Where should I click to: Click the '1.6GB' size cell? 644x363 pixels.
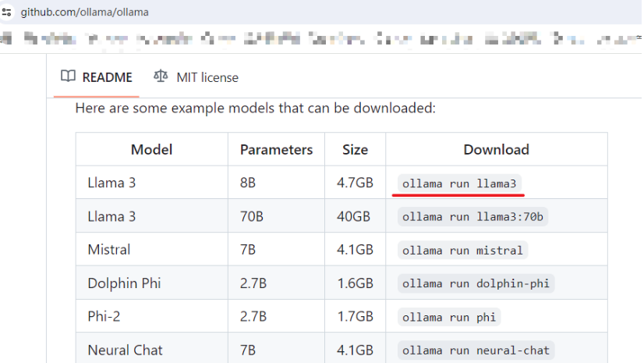[356, 283]
